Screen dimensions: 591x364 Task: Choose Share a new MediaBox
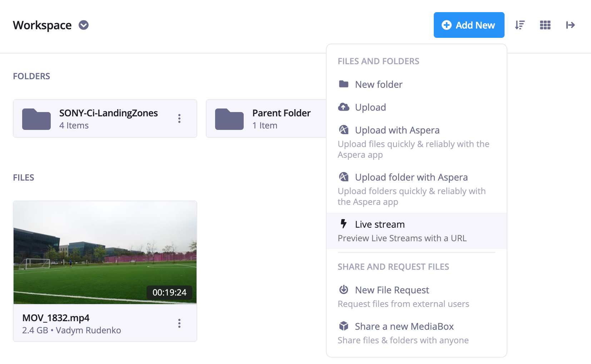[x=417, y=333]
